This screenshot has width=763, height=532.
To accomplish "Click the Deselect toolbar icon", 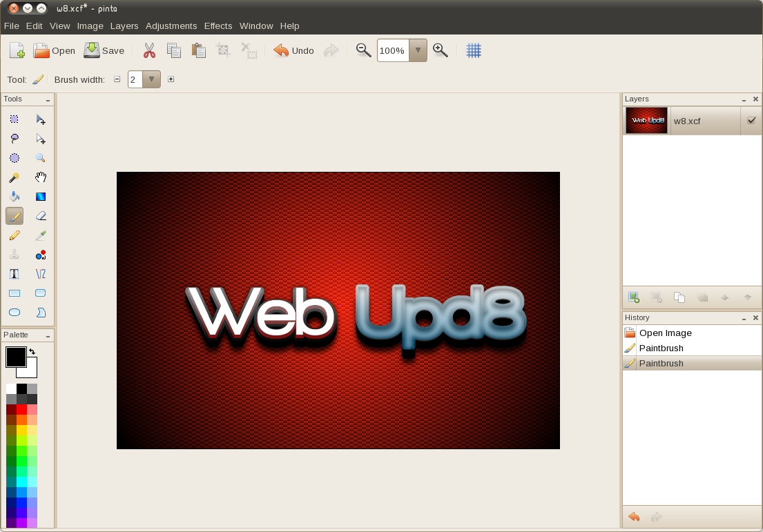I will tap(249, 50).
